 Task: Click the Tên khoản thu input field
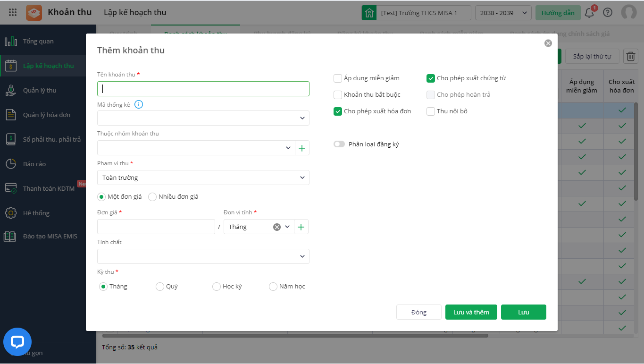point(203,89)
